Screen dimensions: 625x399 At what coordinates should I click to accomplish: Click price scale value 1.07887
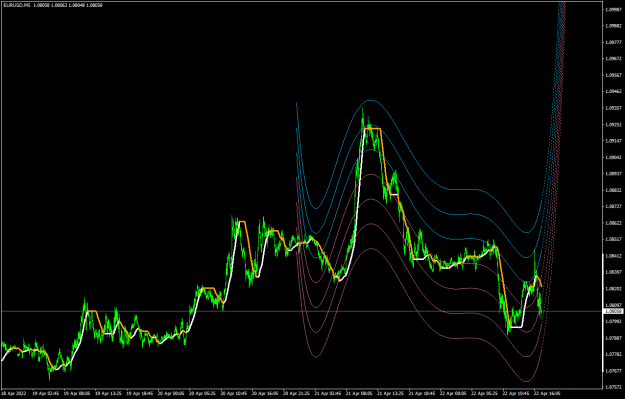tap(613, 338)
